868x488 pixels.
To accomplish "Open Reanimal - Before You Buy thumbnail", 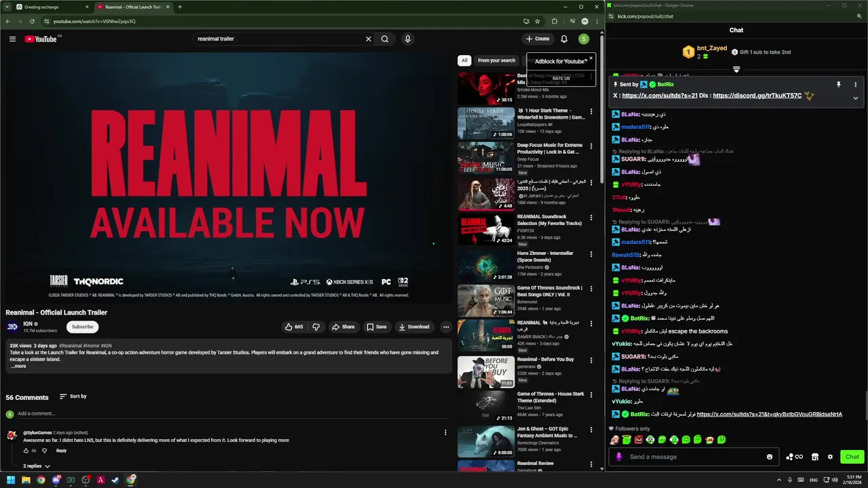I will coord(486,371).
